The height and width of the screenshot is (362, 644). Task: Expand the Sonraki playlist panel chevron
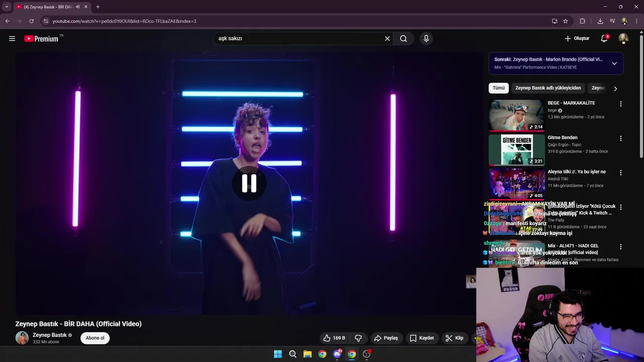pyautogui.click(x=614, y=63)
